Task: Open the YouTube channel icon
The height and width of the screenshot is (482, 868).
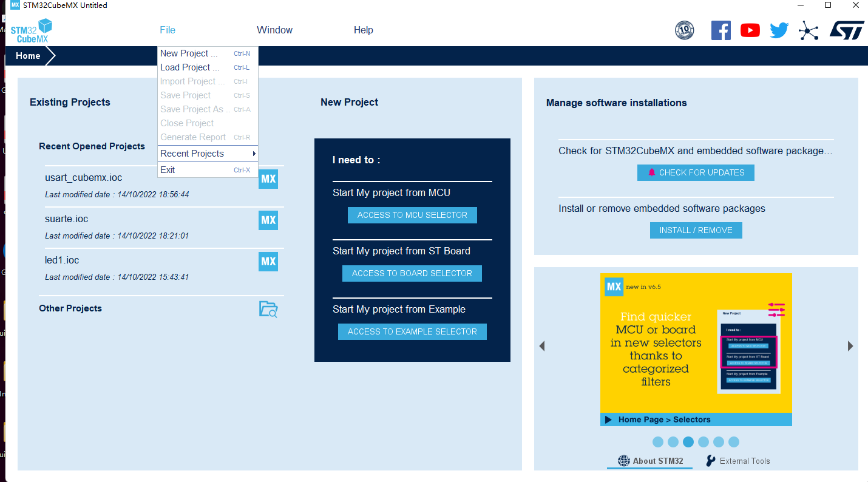Action: 750,30
